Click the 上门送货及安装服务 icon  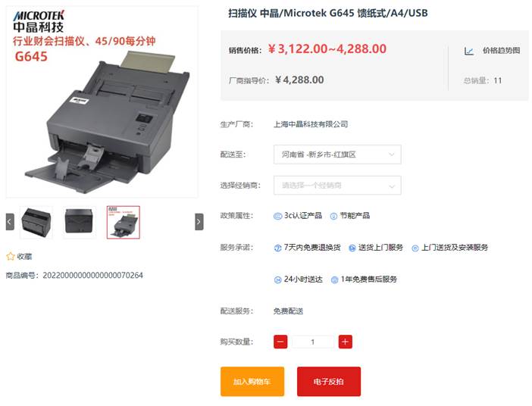tap(415, 248)
